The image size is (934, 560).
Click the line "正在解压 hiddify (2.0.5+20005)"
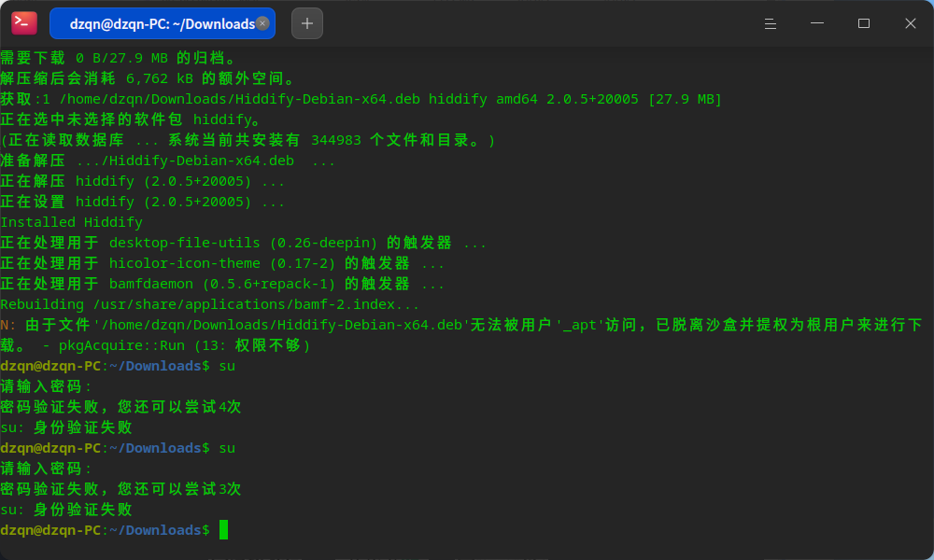click(142, 181)
